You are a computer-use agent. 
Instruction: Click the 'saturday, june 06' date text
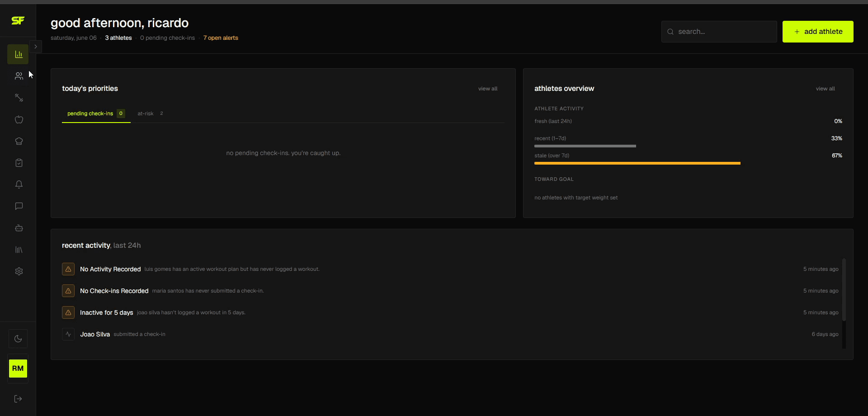click(x=74, y=38)
